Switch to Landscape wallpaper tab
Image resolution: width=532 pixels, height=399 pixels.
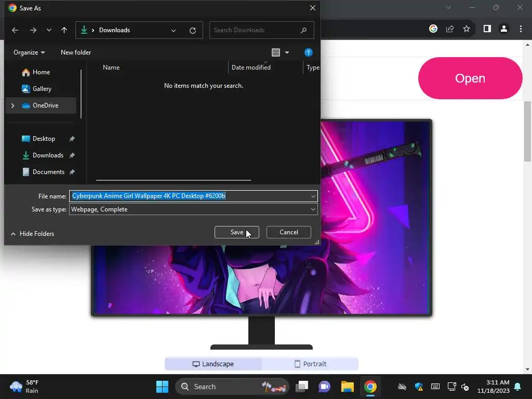click(213, 364)
